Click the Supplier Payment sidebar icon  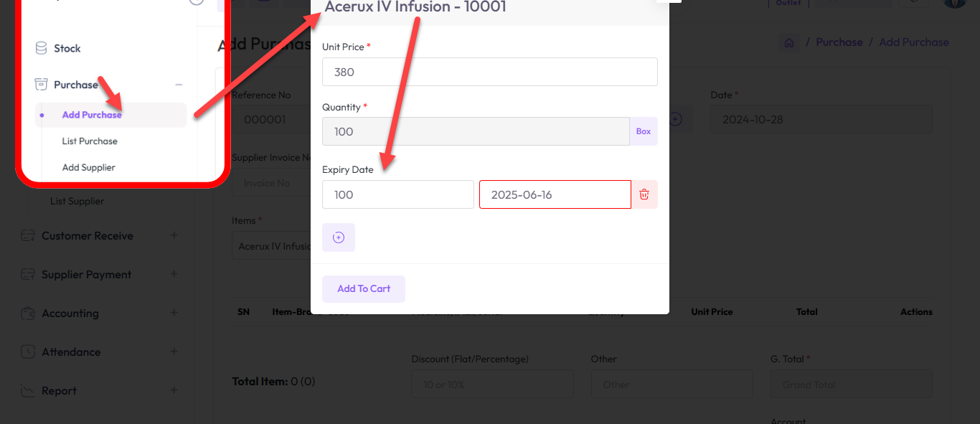(28, 274)
